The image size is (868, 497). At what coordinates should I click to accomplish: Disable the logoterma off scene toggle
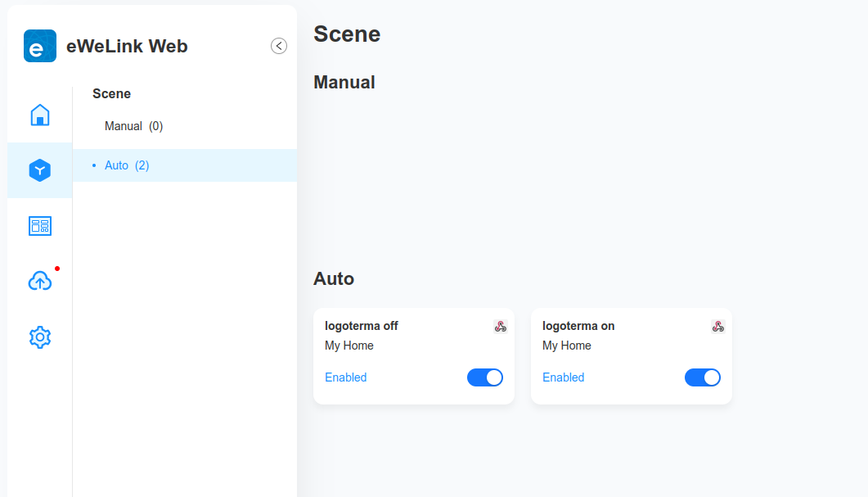(x=485, y=377)
